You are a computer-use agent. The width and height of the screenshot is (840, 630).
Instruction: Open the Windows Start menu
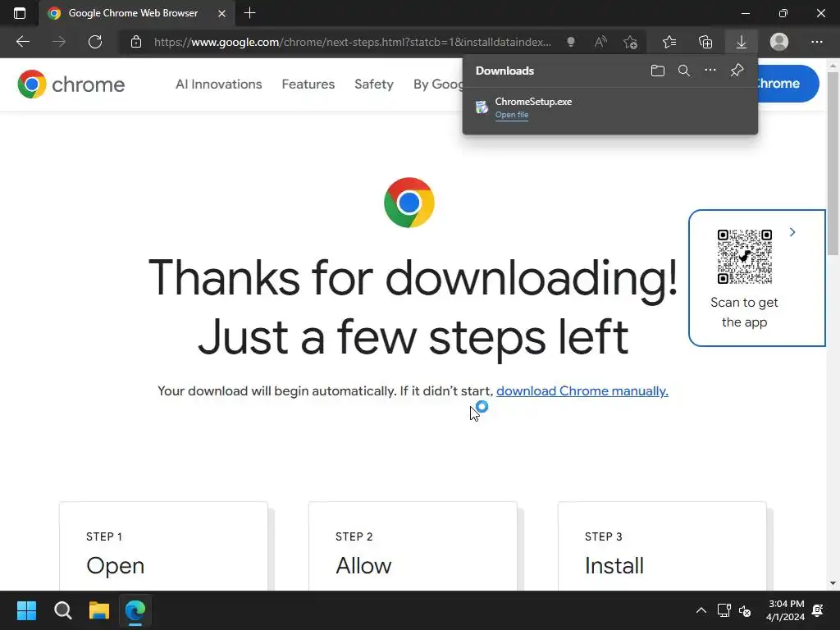[x=26, y=610]
